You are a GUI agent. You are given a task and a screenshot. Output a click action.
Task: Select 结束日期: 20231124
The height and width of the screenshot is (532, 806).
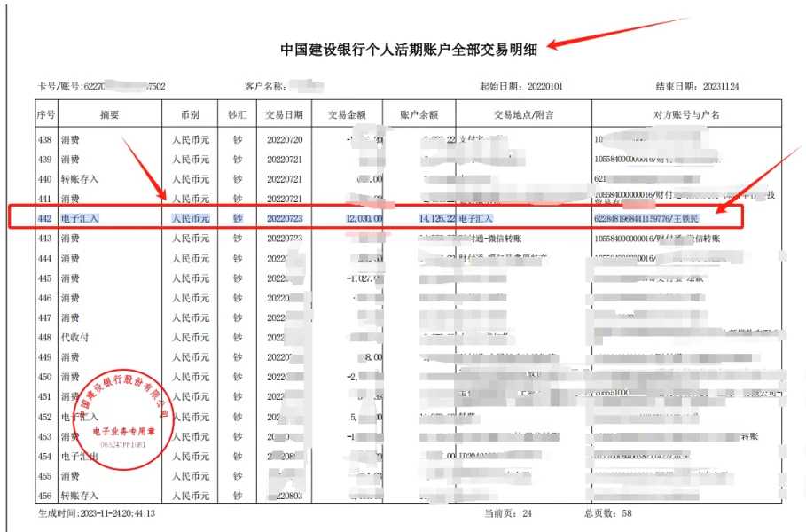coord(697,86)
